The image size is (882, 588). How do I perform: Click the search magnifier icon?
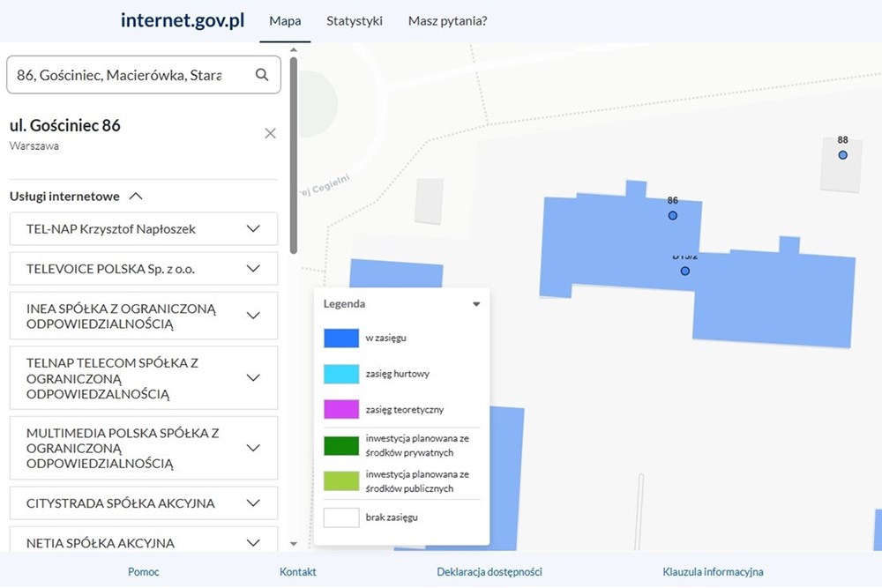261,75
